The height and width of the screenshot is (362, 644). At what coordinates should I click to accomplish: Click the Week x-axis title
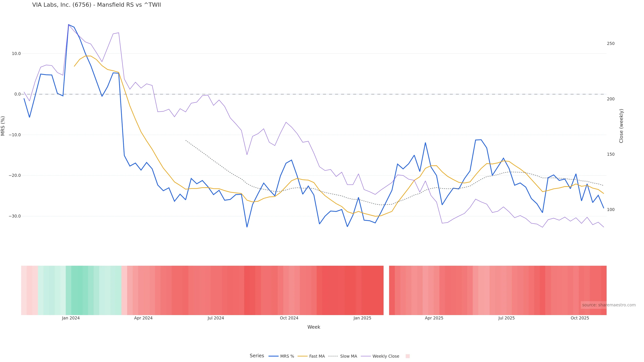coord(314,327)
